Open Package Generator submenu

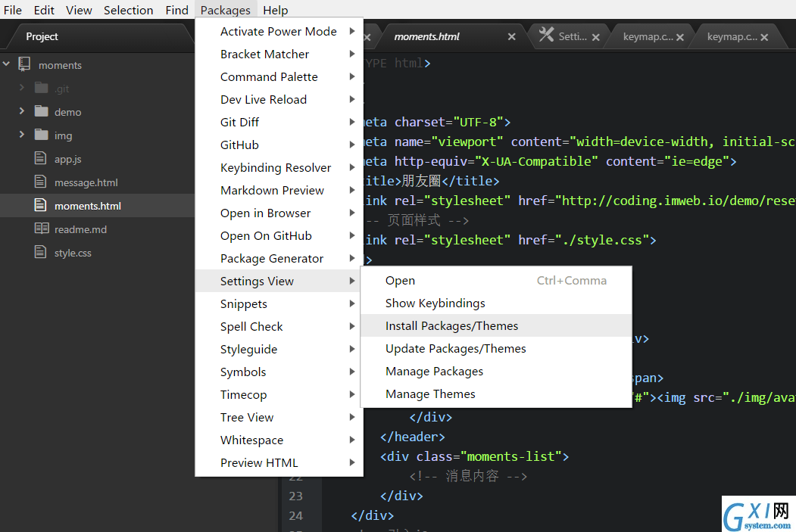[279, 259]
